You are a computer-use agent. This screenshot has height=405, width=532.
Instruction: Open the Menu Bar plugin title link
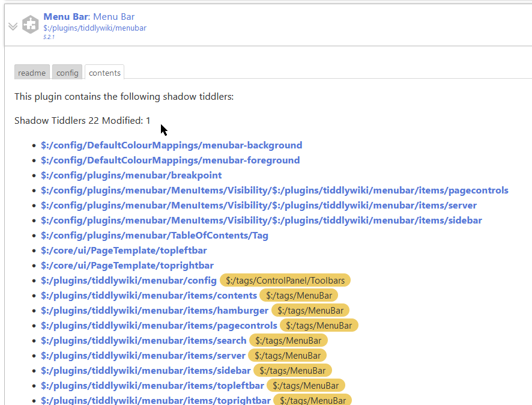point(89,17)
